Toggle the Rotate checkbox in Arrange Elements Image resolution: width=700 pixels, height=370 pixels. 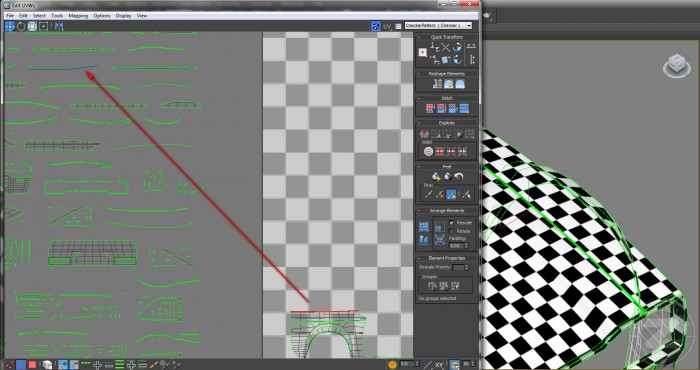pyautogui.click(x=451, y=231)
